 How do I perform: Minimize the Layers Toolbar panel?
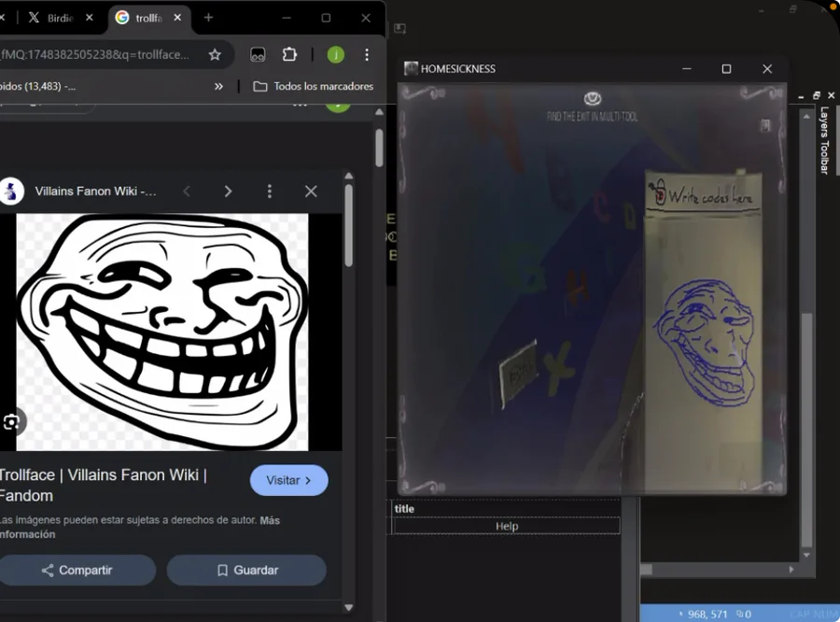801,96
